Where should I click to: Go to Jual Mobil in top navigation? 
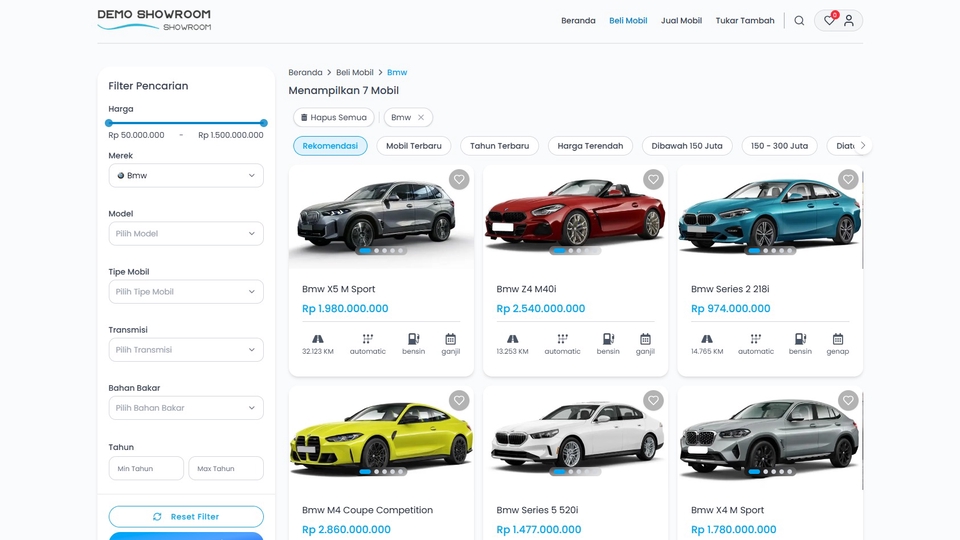coord(681,21)
